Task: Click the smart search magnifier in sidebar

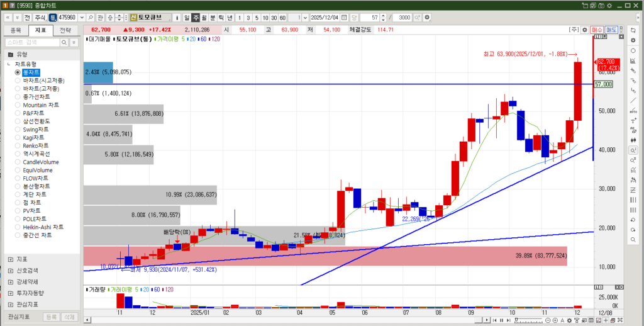Action: point(64,42)
